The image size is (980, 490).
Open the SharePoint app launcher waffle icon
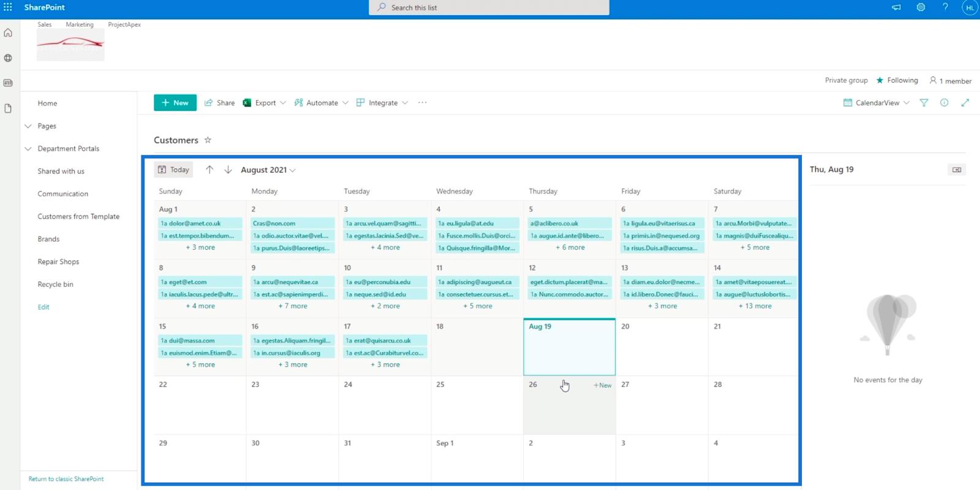pos(8,7)
